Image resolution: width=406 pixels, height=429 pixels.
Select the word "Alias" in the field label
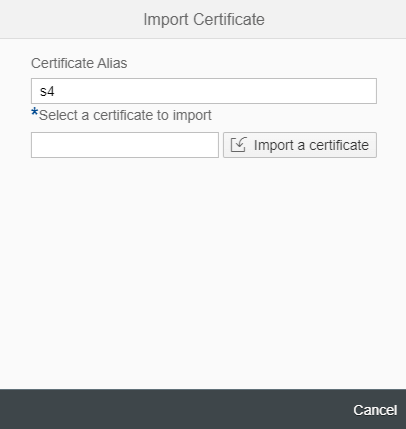[112, 63]
